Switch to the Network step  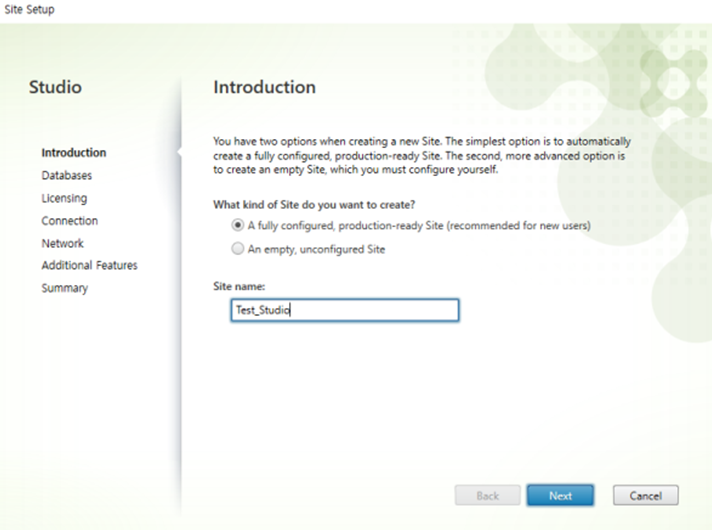62,243
